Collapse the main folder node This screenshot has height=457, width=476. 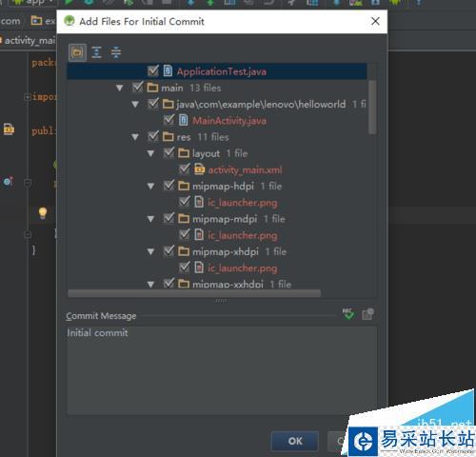tap(120, 88)
